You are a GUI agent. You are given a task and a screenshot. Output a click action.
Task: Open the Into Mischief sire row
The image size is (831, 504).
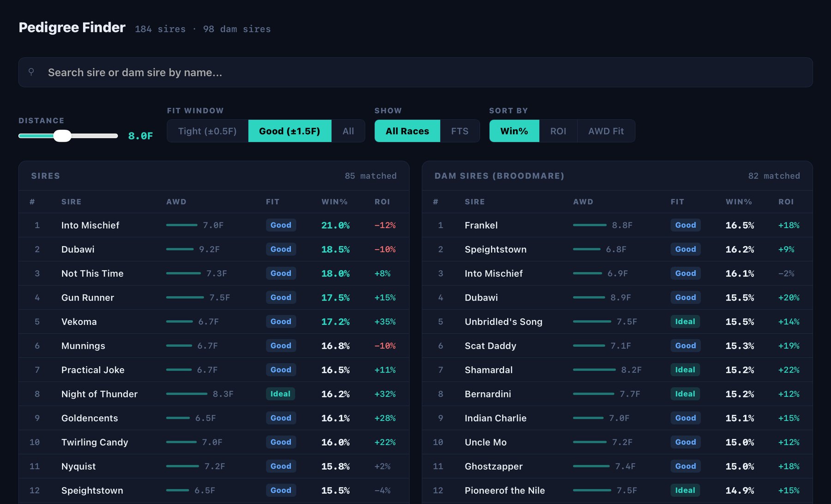click(x=214, y=225)
